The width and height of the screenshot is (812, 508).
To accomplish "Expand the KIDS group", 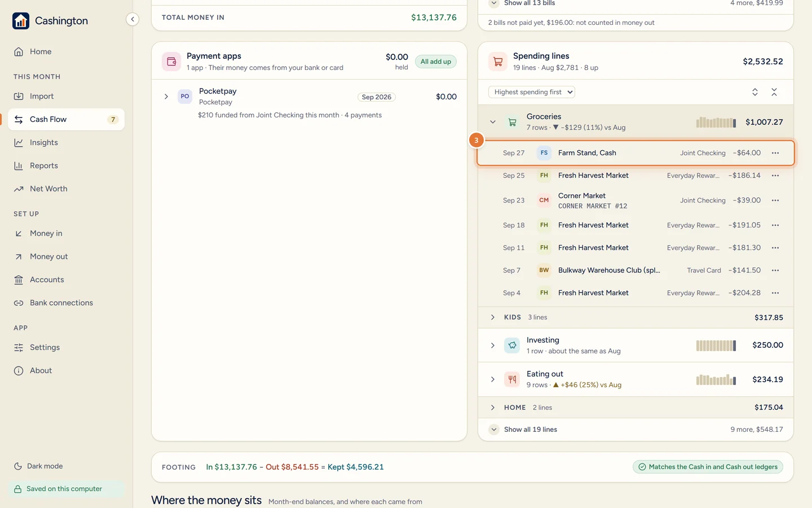I will 493,317.
